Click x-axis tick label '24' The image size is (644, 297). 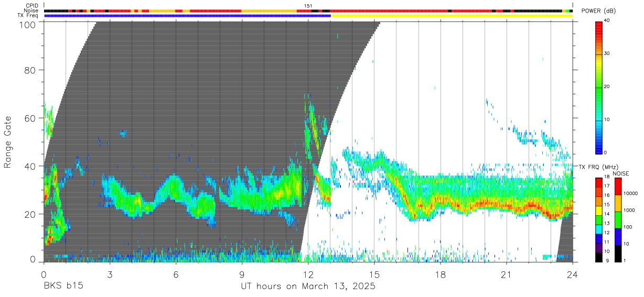(x=572, y=275)
